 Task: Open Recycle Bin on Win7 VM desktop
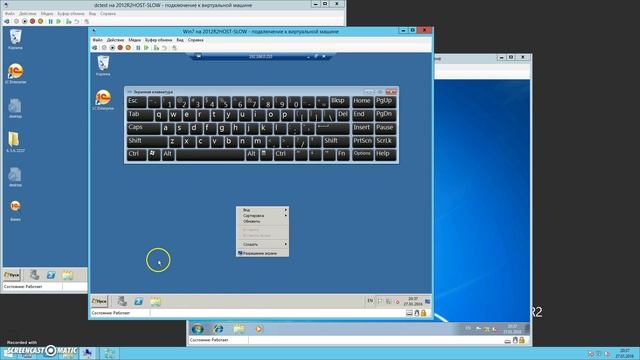pos(103,65)
